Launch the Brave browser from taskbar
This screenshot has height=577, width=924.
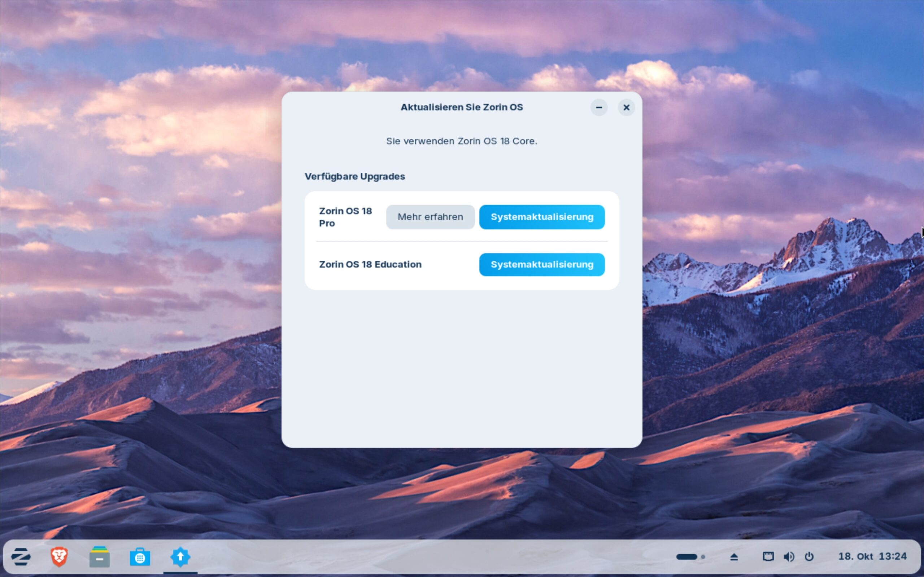click(59, 557)
